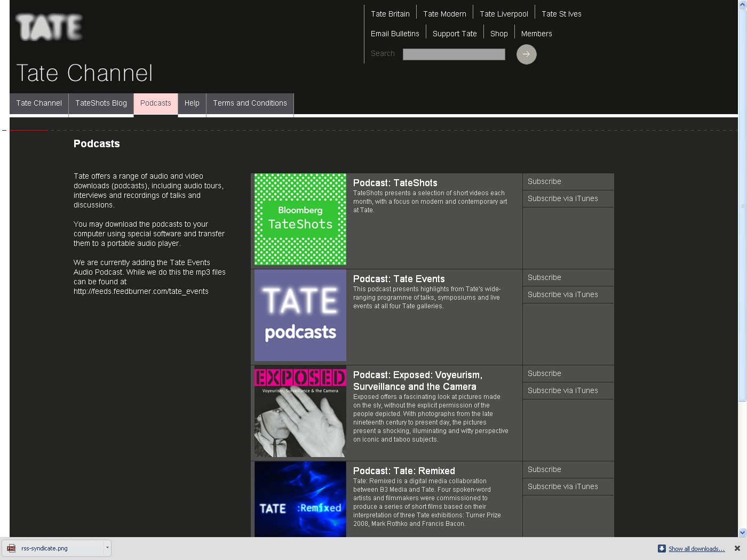This screenshot has height=560, width=747.
Task: Open Podcast: Exposed Voyeurism title
Action: point(418,381)
